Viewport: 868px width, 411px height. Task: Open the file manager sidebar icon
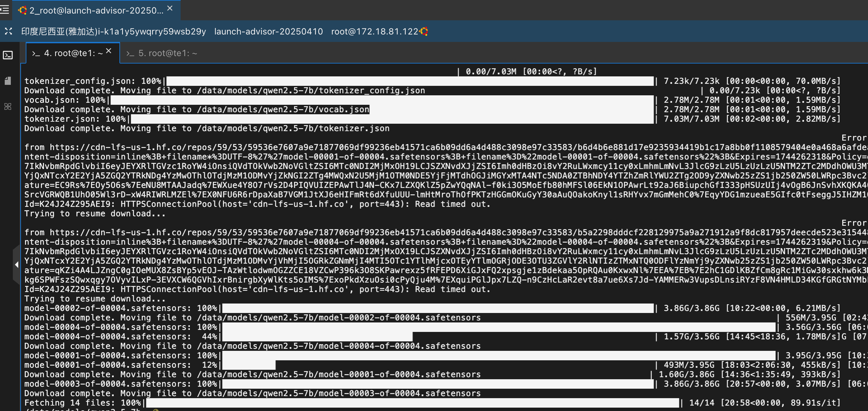tap(8, 81)
